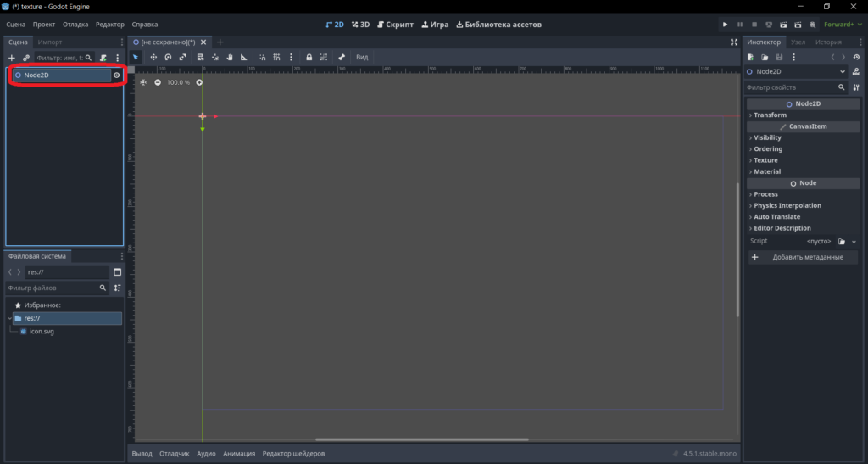Viewport: 868px width, 464px height.
Task: Select the Ruler mode tool
Action: pyautogui.click(x=243, y=57)
